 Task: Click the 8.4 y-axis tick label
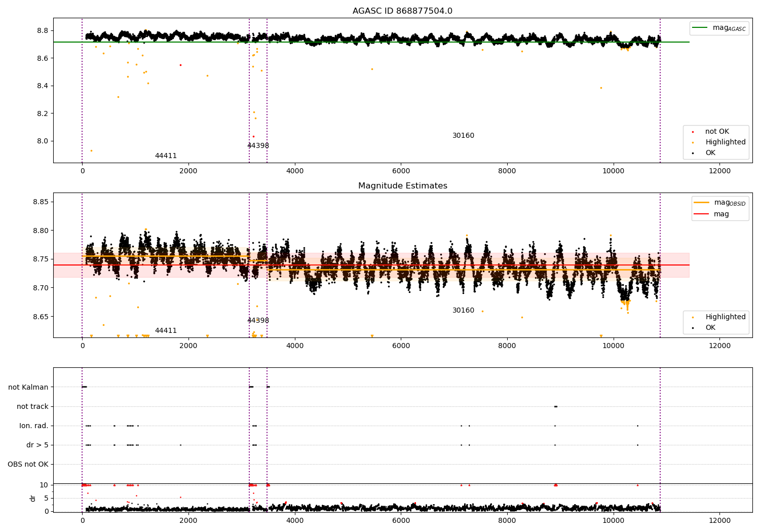pyautogui.click(x=43, y=86)
